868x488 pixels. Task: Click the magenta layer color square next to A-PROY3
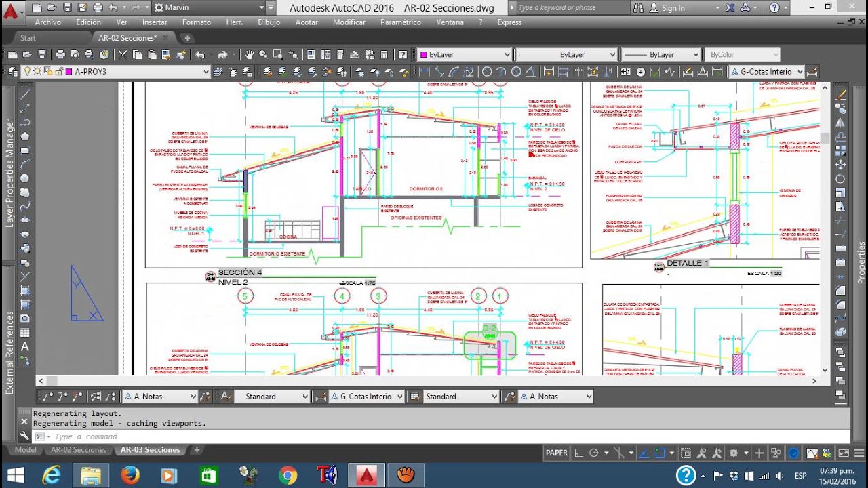click(x=68, y=71)
